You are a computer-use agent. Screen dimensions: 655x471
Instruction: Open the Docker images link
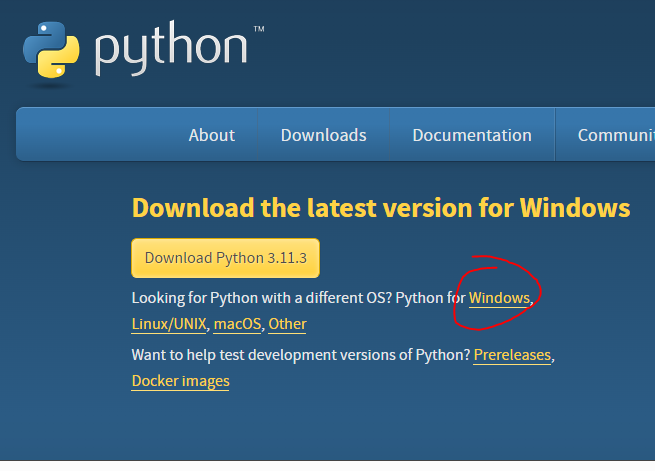(180, 381)
